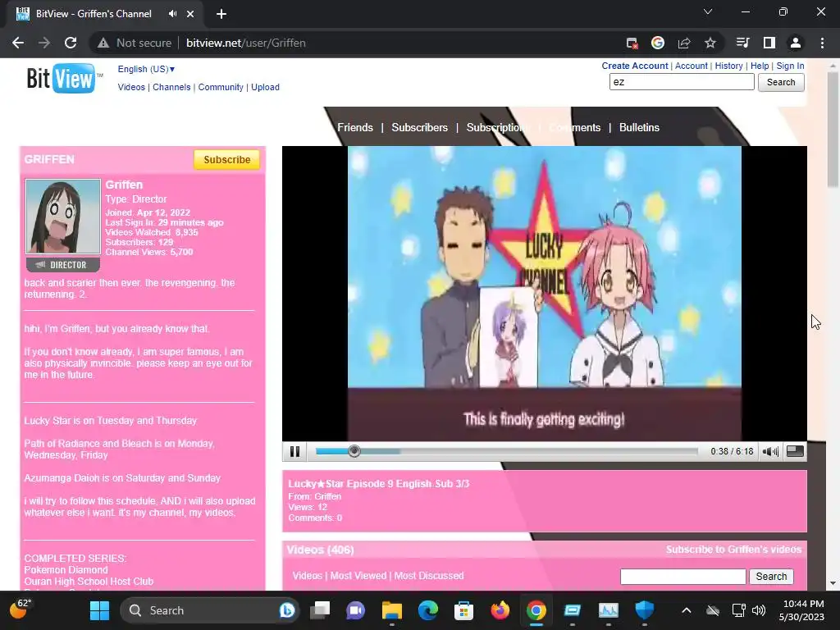This screenshot has width=840, height=630.
Task: Click the video progress slider knob
Action: click(x=354, y=452)
